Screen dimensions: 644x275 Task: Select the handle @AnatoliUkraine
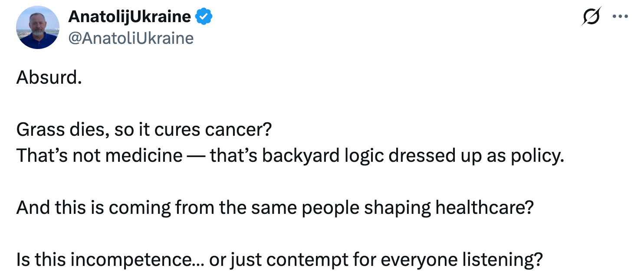point(131,38)
